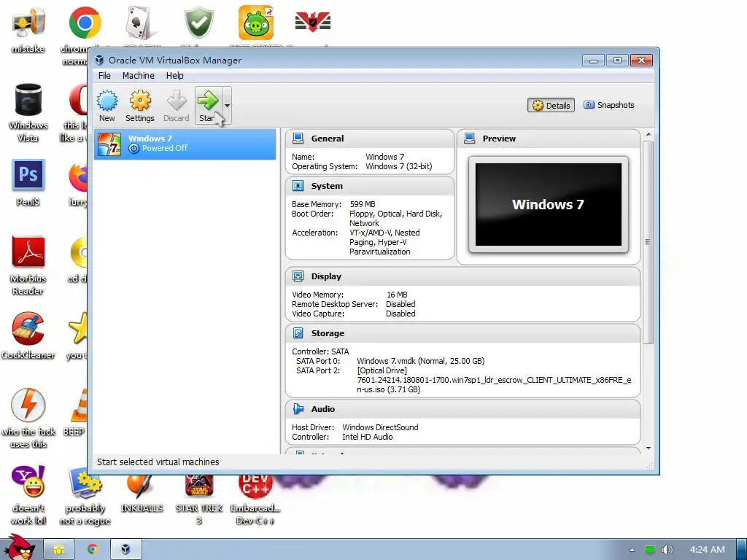Screen dimensions: 747x560
Task: Click the VirtualBox title bar logo icon
Action: [99, 60]
